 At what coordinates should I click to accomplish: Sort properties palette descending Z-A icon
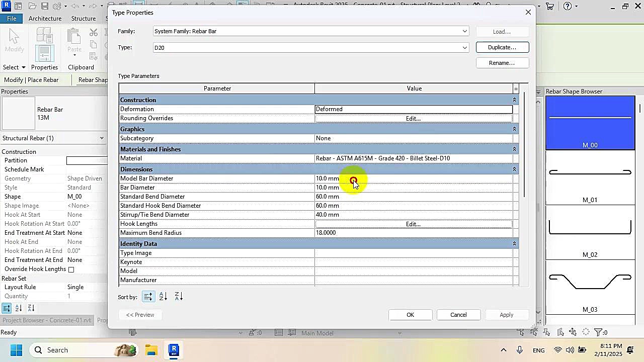31,308
